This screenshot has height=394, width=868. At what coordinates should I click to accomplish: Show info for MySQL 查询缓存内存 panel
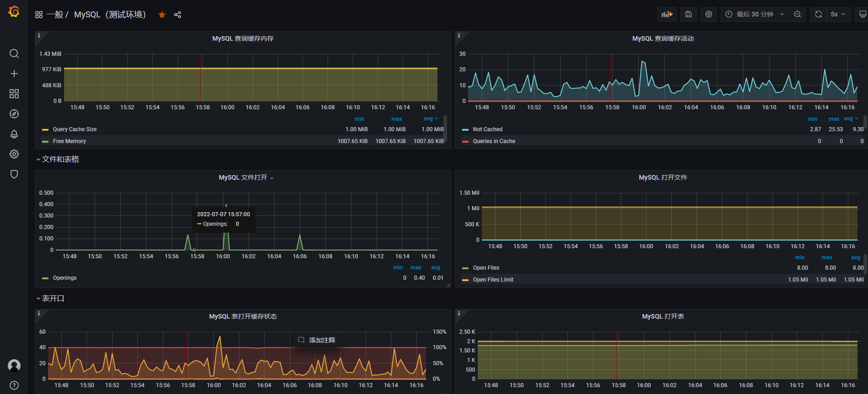pos(39,35)
